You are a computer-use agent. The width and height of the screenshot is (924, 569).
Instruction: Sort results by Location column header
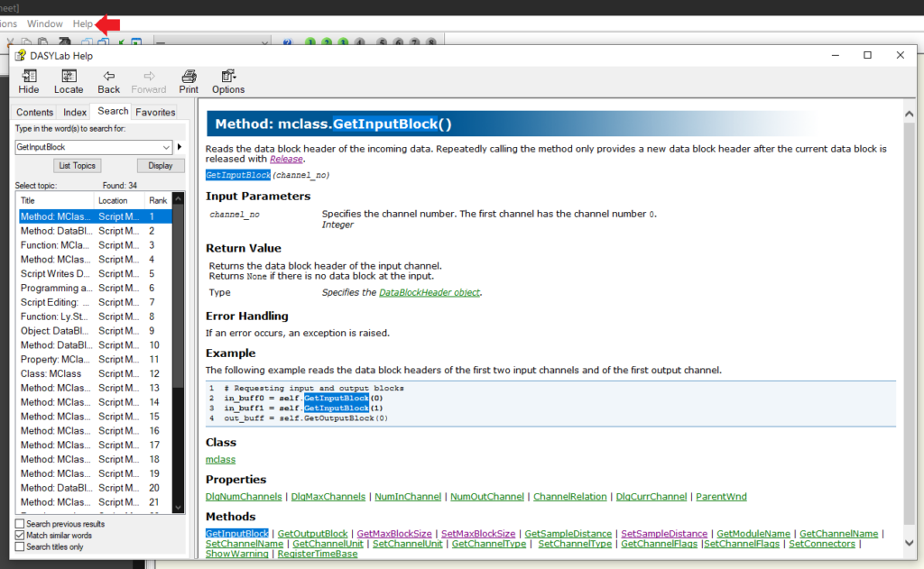[x=120, y=200]
